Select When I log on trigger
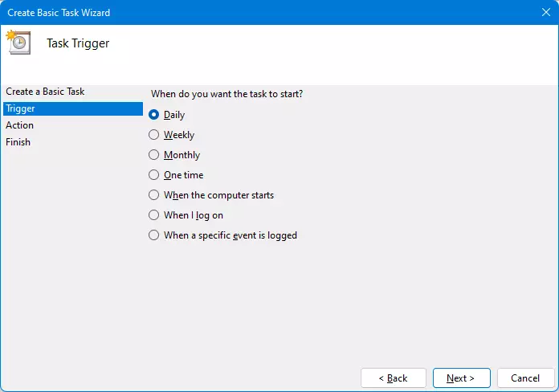The height and width of the screenshot is (392, 559). click(x=154, y=215)
